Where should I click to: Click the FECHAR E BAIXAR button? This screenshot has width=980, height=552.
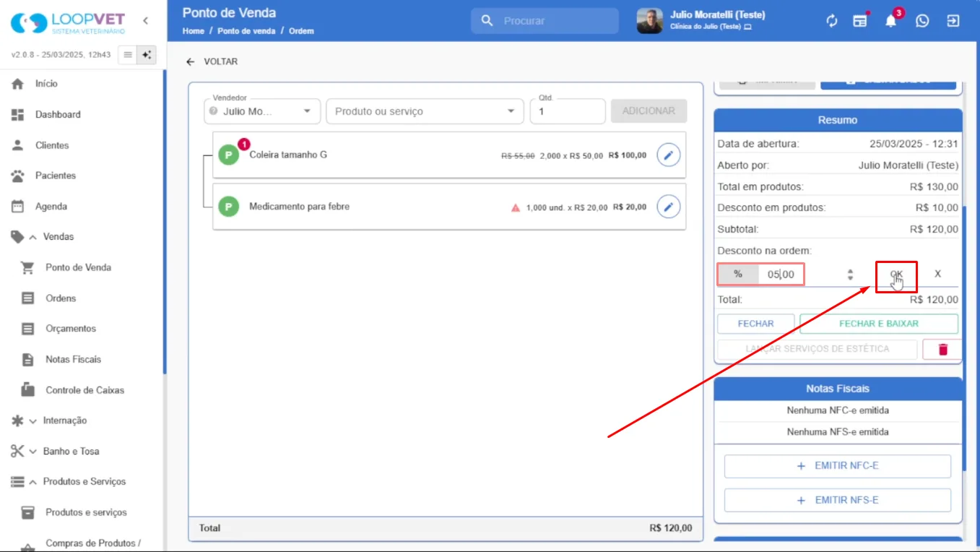tap(879, 324)
